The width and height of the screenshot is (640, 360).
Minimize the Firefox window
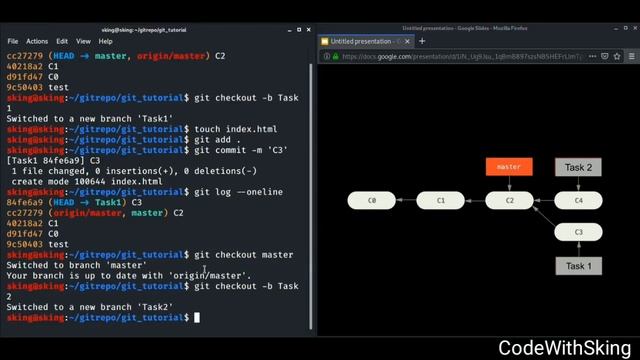(x=616, y=28)
